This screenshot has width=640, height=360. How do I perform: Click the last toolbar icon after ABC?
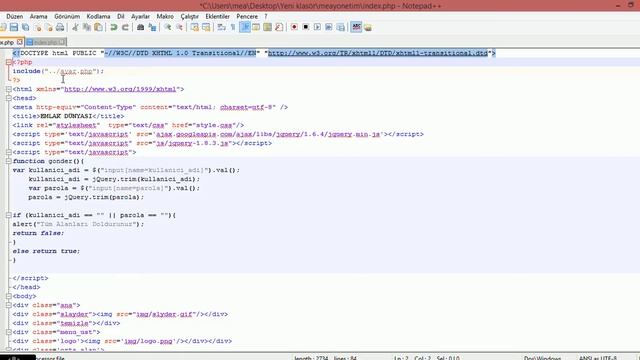click(368, 27)
